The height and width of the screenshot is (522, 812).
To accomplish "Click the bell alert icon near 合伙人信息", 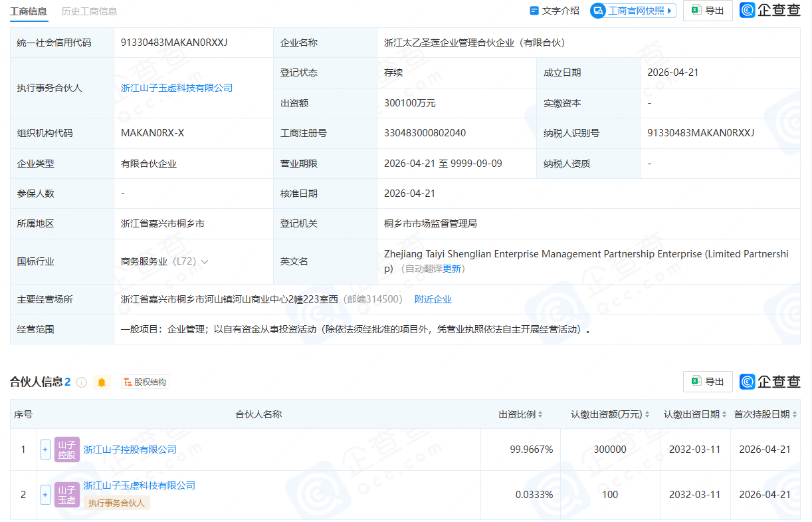I will pos(102,382).
